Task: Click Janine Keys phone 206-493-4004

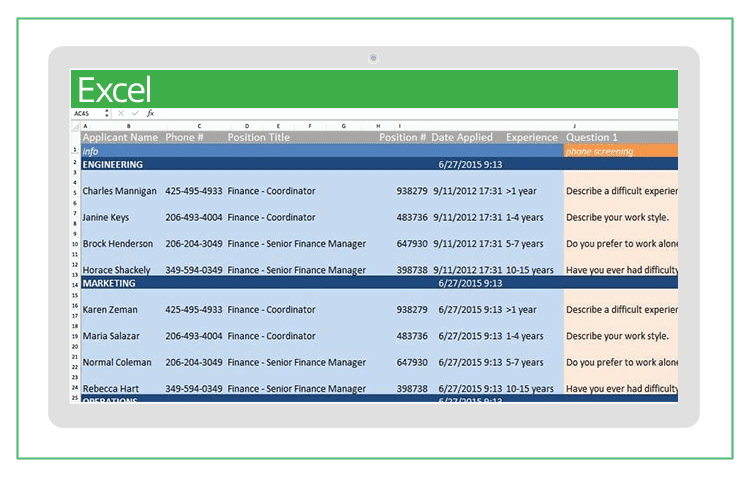Action: click(x=194, y=217)
